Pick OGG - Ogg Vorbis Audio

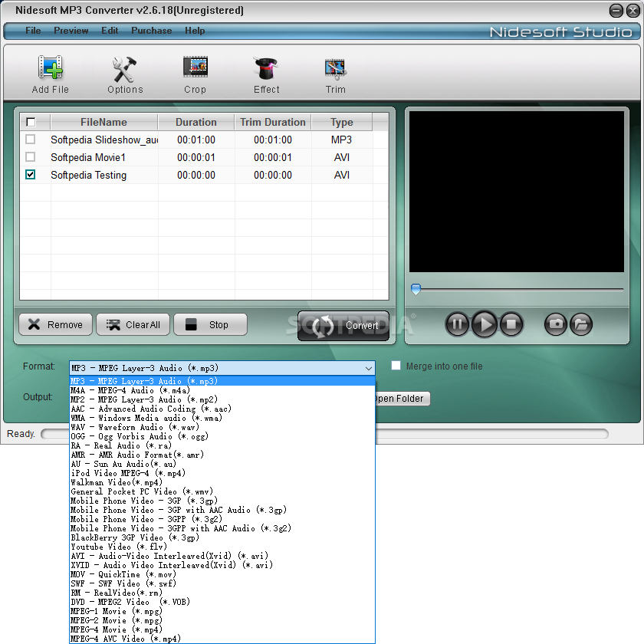click(x=222, y=436)
